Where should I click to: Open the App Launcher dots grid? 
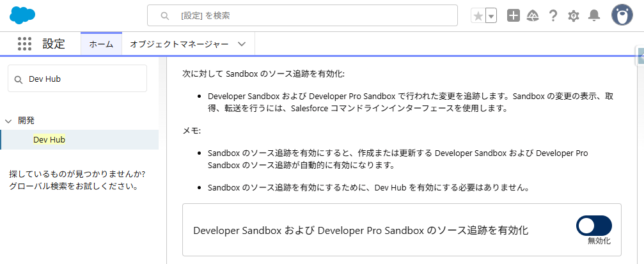(25, 43)
